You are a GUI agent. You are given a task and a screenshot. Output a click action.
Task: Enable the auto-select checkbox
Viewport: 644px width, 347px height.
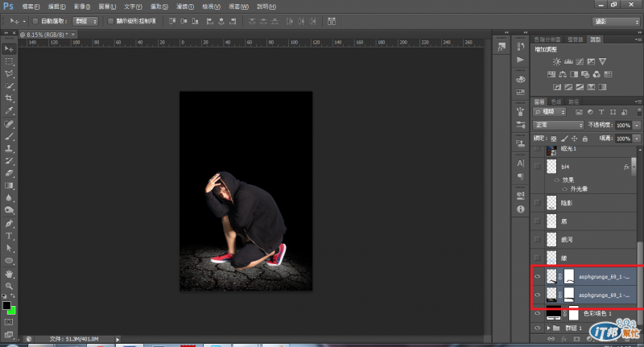35,21
